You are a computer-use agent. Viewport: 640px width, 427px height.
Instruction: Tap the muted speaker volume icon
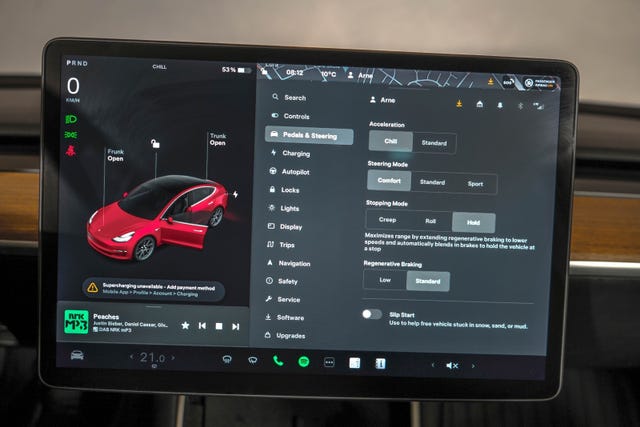(x=452, y=366)
